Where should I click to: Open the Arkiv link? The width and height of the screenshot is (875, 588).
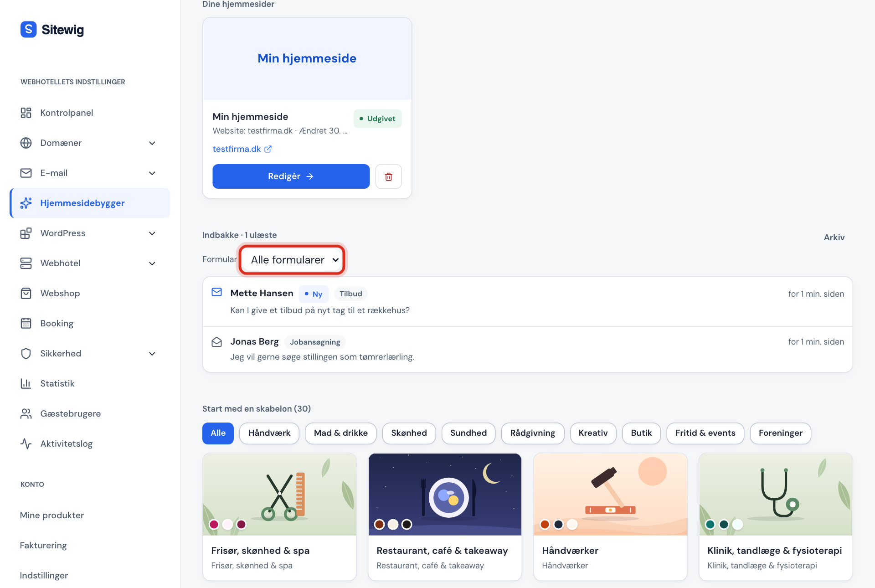pos(834,237)
